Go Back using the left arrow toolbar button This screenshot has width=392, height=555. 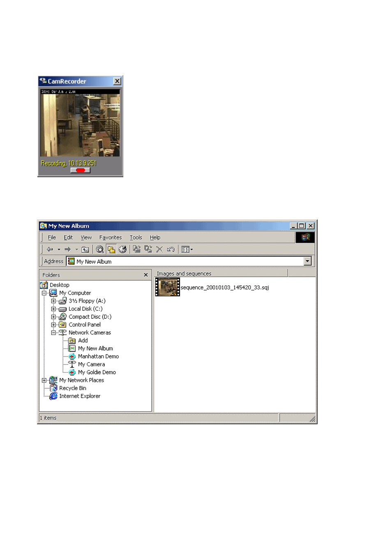coord(50,249)
